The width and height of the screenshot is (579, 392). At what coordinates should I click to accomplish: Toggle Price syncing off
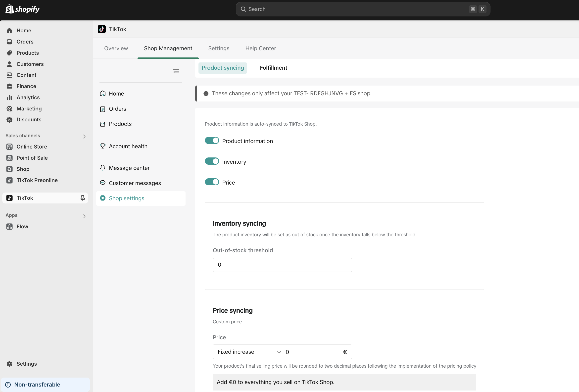[212, 182]
